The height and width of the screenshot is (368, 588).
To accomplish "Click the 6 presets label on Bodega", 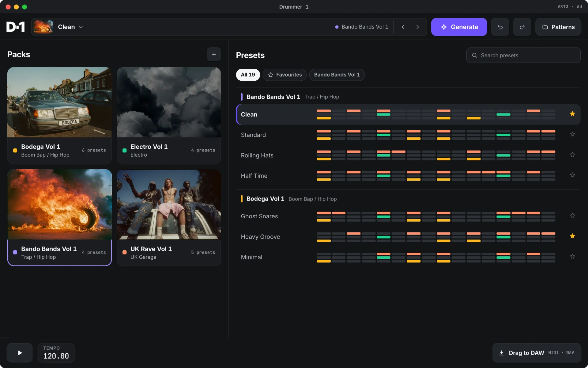I will click(94, 150).
